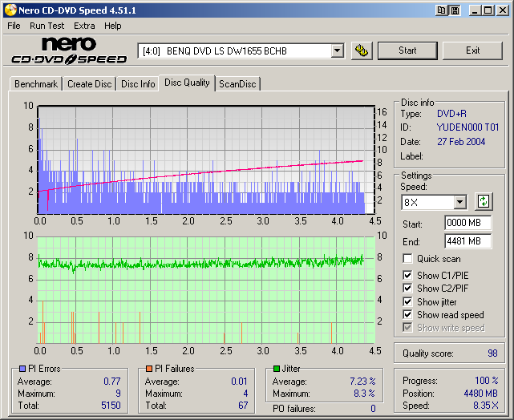The width and height of the screenshot is (514, 420).
Task: Open the drive options icon next to Start
Action: coord(362,50)
